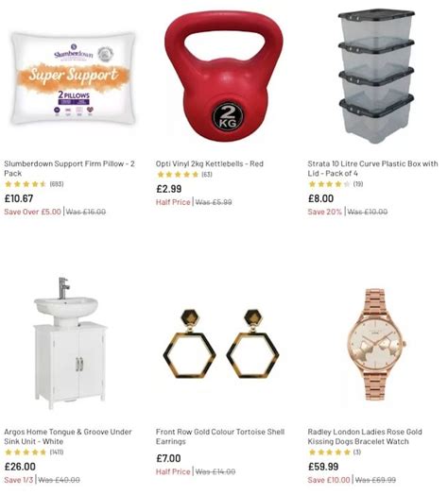448x495 pixels.
Task: Click the £2.99 kettlebell price
Action: (x=169, y=189)
